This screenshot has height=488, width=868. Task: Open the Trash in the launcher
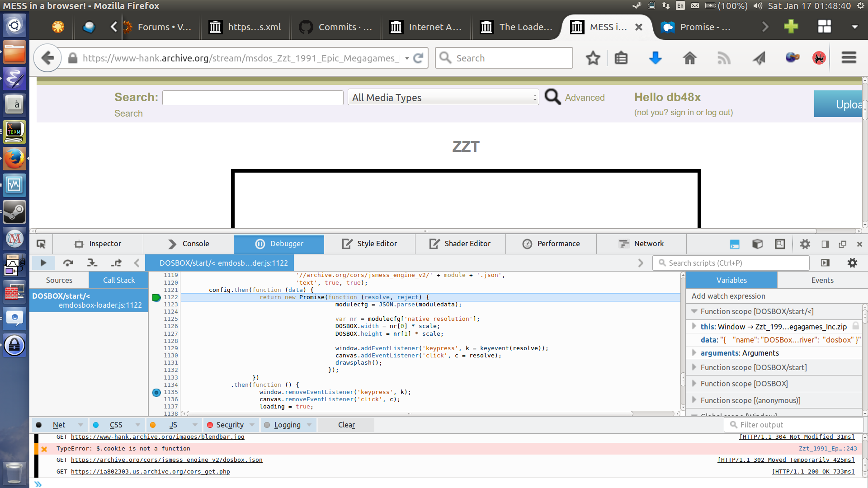pyautogui.click(x=14, y=473)
